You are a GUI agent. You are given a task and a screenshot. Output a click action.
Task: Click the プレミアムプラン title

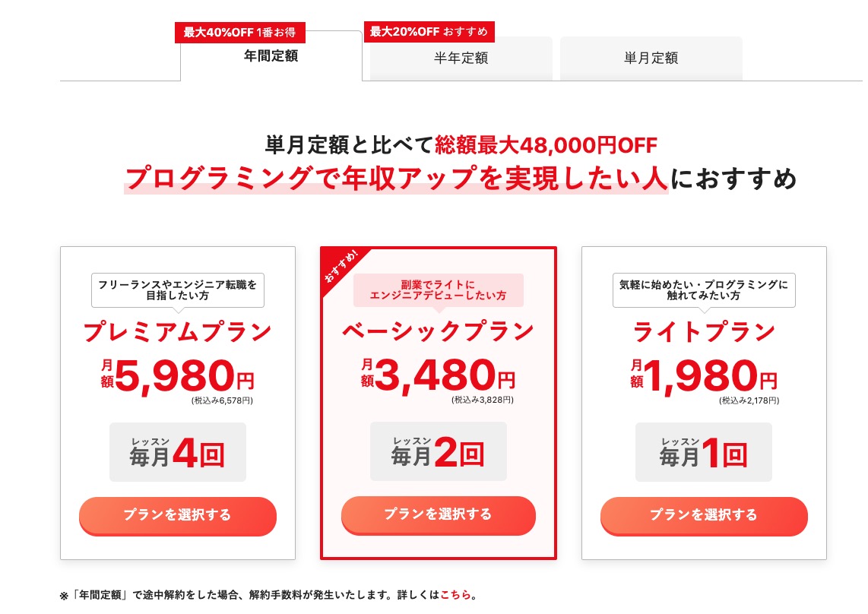(178, 331)
